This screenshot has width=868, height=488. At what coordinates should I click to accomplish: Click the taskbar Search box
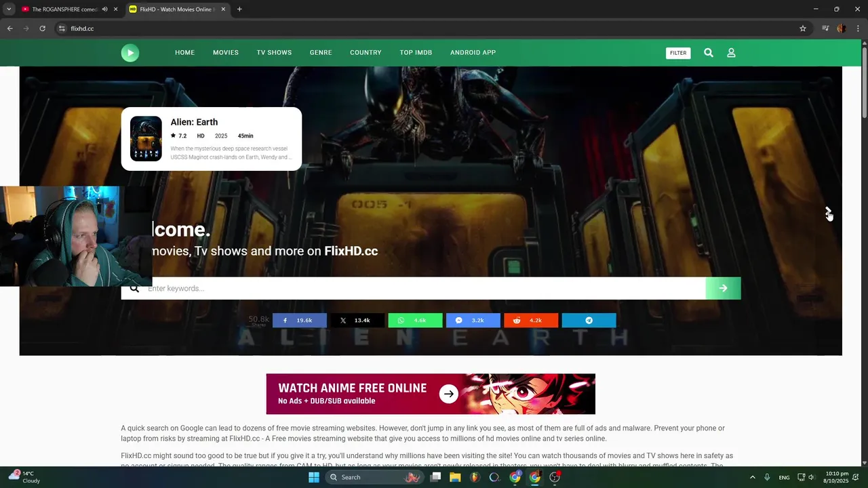(374, 477)
